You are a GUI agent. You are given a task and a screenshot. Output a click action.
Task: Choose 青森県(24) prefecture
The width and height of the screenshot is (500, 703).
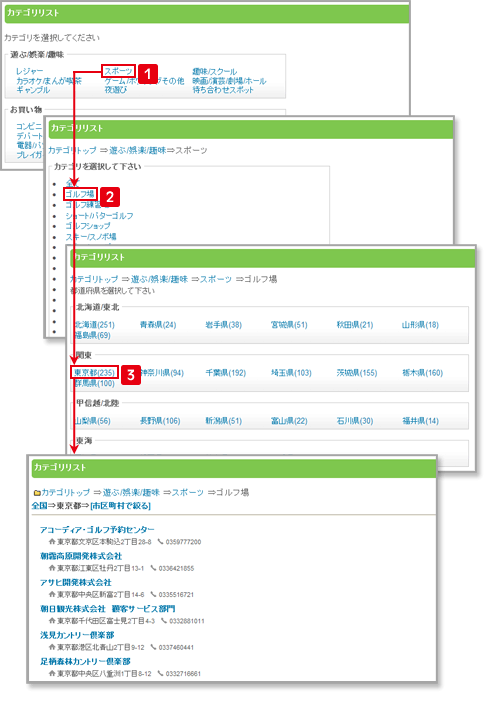(x=158, y=325)
